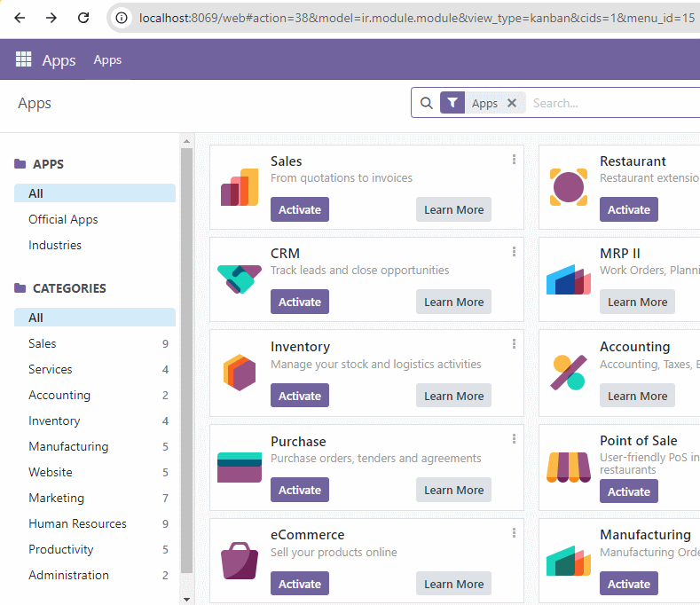Click the search magnifier icon
Viewport: 700px width, 605px height.
coord(427,103)
